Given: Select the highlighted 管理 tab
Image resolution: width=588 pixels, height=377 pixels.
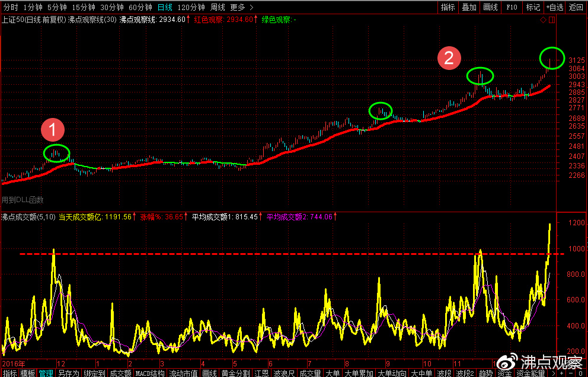Looking at the screenshot, I should (46, 373).
